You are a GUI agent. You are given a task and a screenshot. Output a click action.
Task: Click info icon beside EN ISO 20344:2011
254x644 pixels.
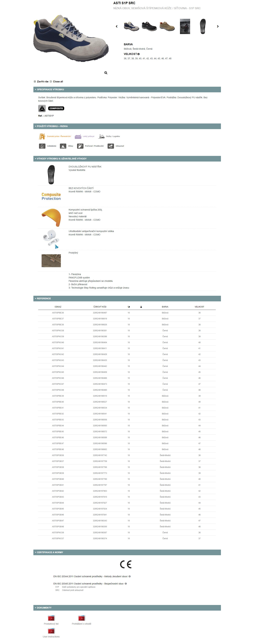(130, 577)
